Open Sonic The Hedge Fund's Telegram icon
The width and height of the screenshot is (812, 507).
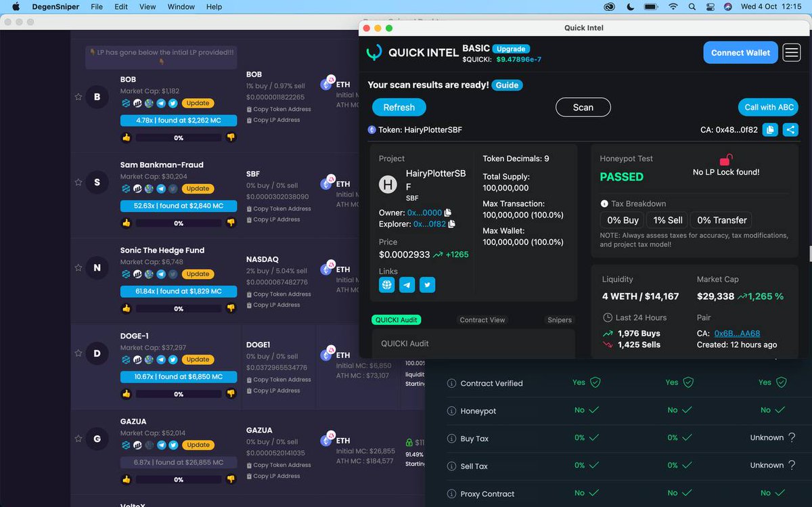[161, 274]
